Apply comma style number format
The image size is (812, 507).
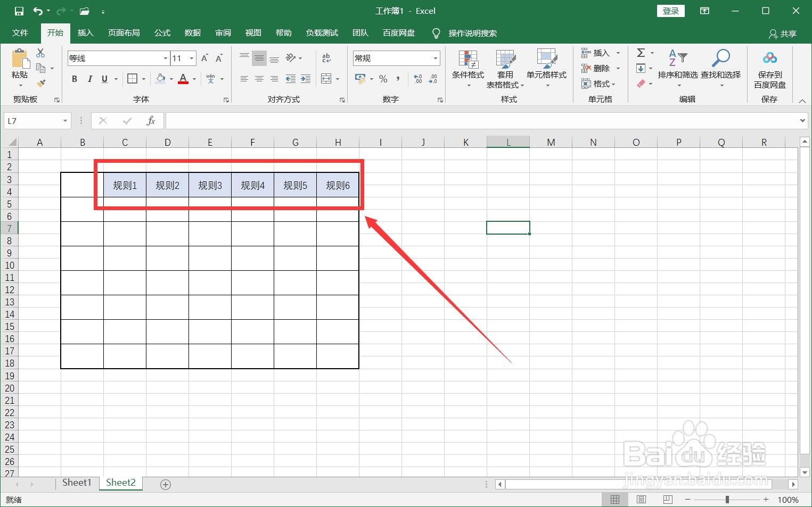click(398, 79)
